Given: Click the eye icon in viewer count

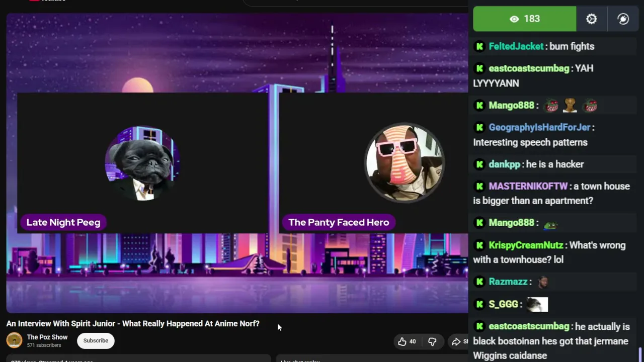Looking at the screenshot, I should pos(514,19).
